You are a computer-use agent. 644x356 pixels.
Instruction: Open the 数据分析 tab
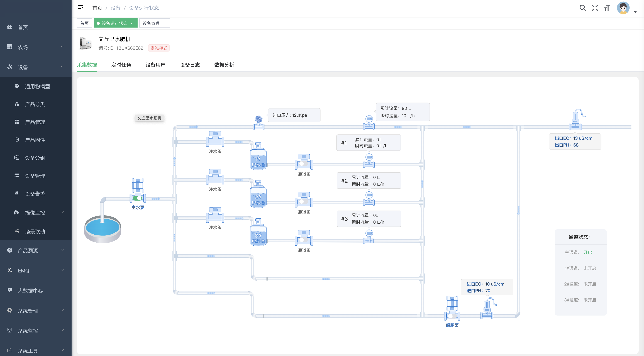pos(224,65)
